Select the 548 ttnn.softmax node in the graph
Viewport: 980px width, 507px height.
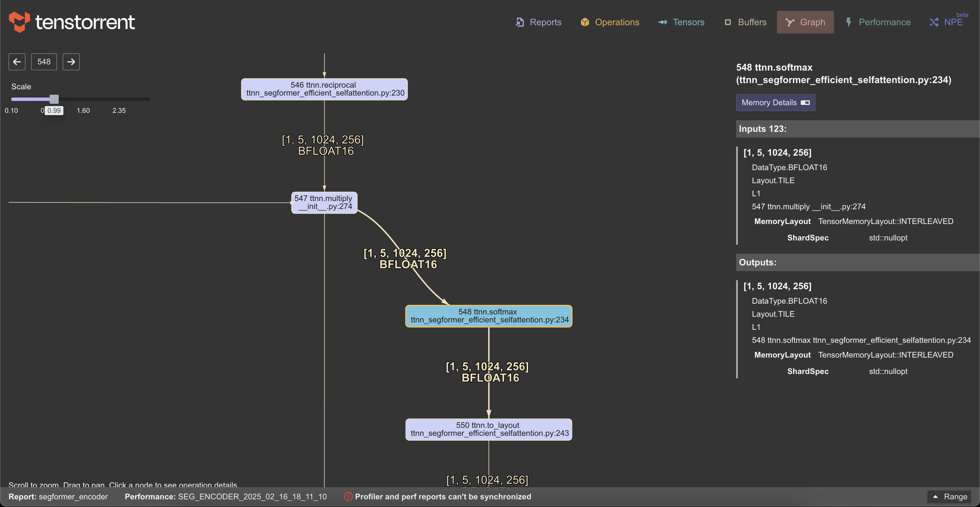pyautogui.click(x=489, y=316)
